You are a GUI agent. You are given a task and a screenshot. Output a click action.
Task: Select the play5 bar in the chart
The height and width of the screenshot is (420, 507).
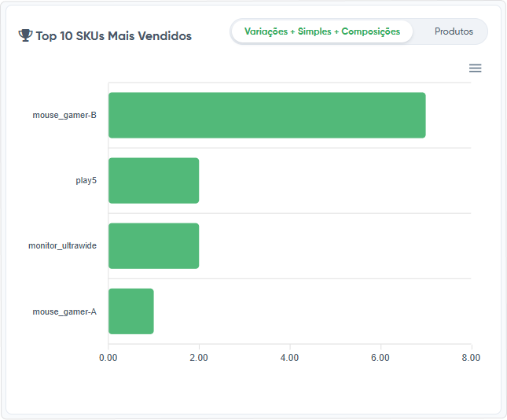[153, 180]
